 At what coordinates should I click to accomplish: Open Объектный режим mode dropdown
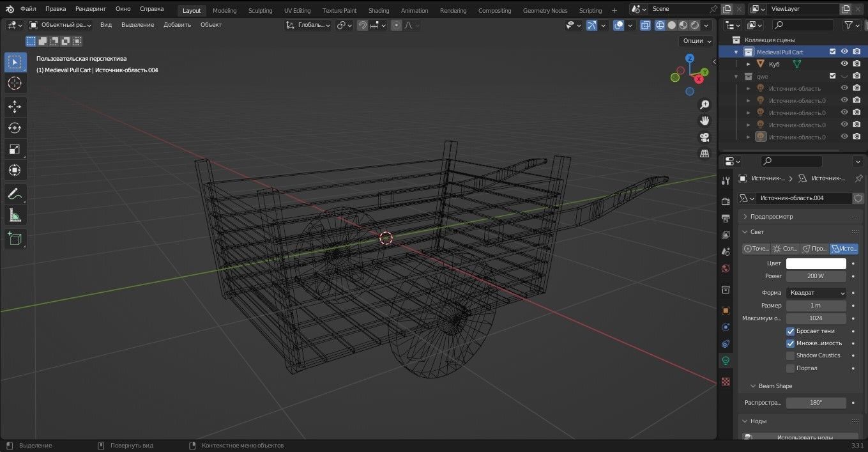[x=61, y=25]
